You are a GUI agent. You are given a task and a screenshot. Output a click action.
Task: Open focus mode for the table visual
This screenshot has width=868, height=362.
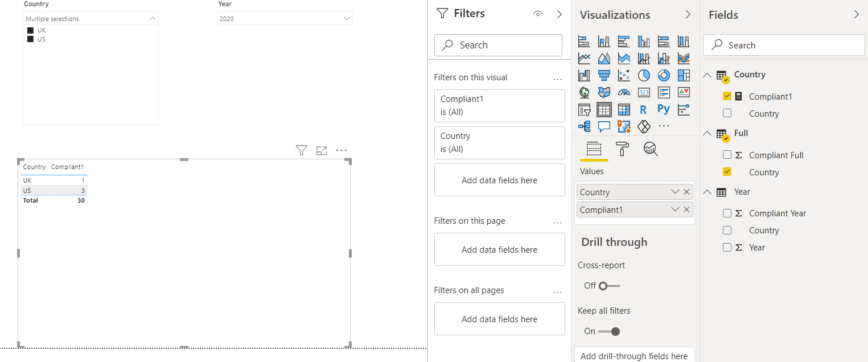322,150
